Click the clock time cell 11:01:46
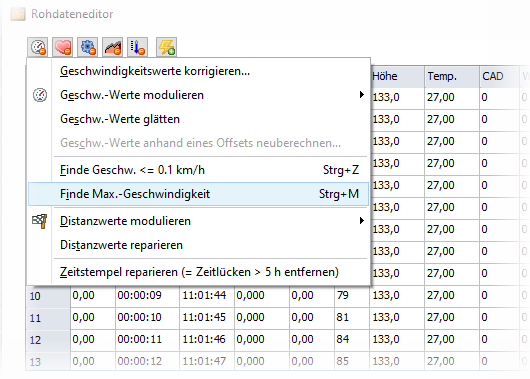The height and width of the screenshot is (379, 530). (207, 340)
